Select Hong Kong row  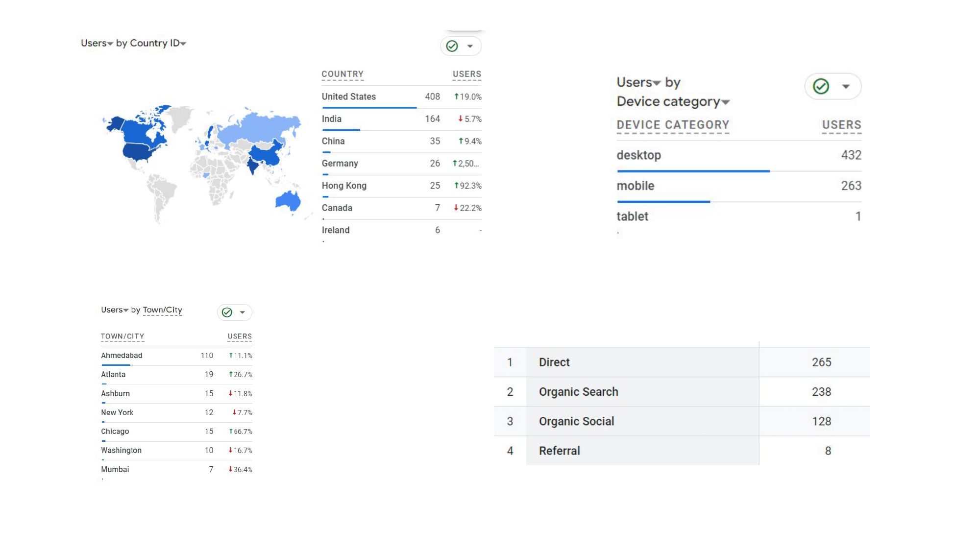click(402, 186)
